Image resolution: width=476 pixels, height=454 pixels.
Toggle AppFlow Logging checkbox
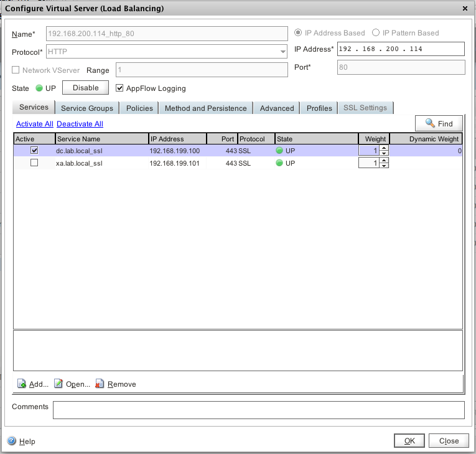click(x=120, y=88)
